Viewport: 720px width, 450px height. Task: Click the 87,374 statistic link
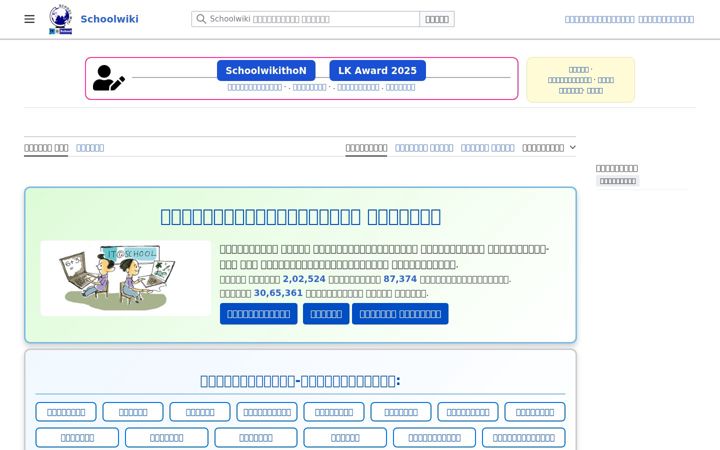click(x=400, y=279)
